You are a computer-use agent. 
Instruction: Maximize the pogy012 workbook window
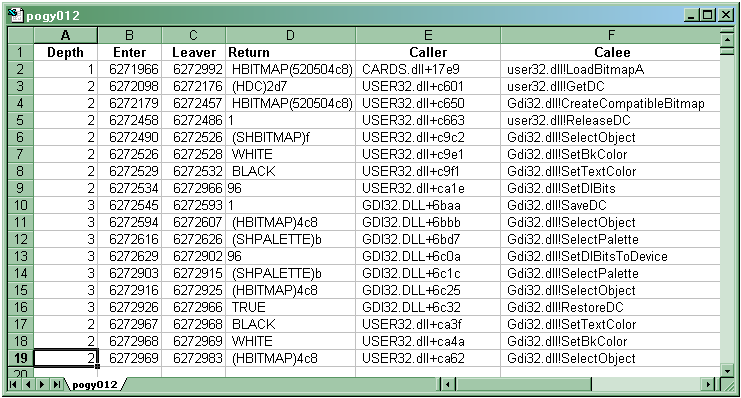707,16
